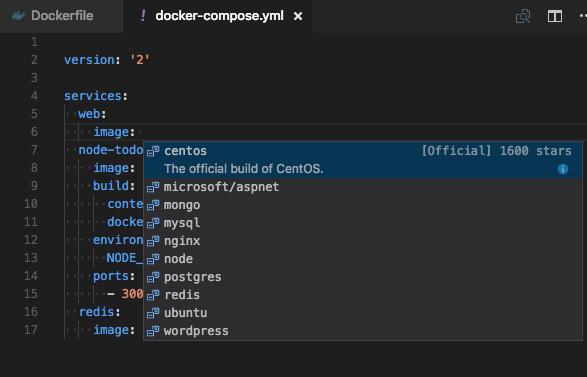Click line number 1 in gutter
The height and width of the screenshot is (377, 587).
tap(34, 42)
